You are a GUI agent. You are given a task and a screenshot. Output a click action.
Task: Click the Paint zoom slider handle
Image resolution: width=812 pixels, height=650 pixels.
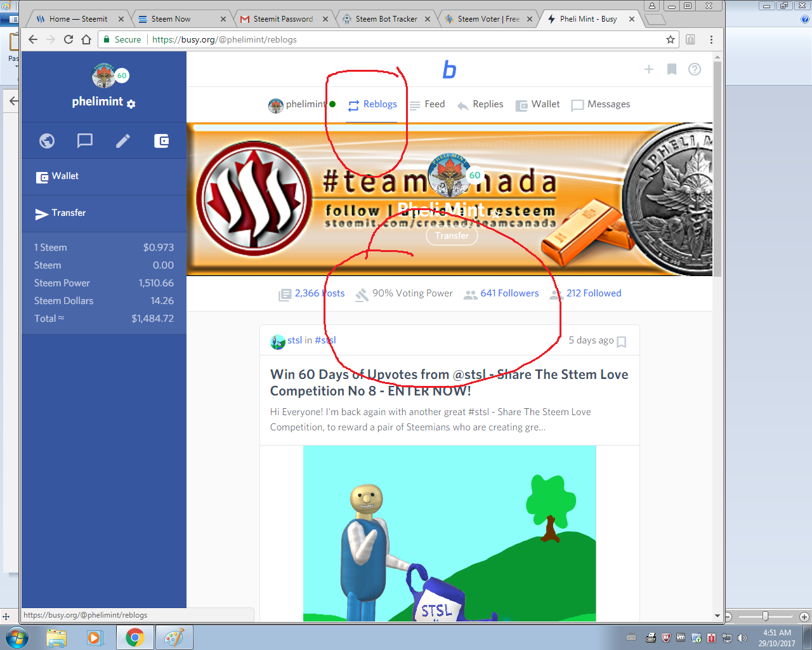click(x=766, y=616)
